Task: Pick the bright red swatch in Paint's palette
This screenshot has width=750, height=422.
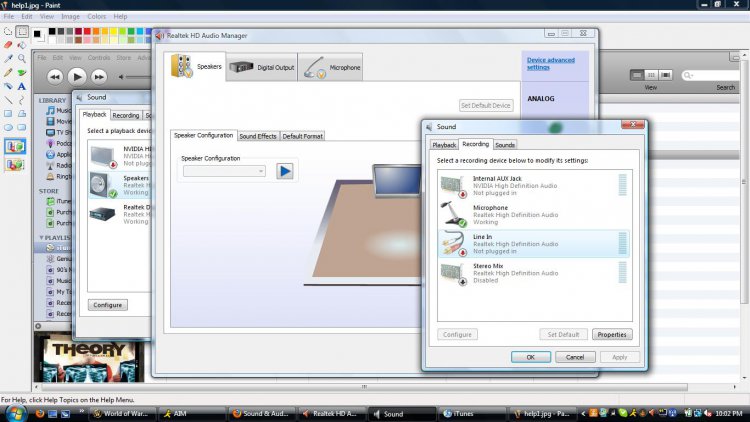Action: tap(87, 32)
